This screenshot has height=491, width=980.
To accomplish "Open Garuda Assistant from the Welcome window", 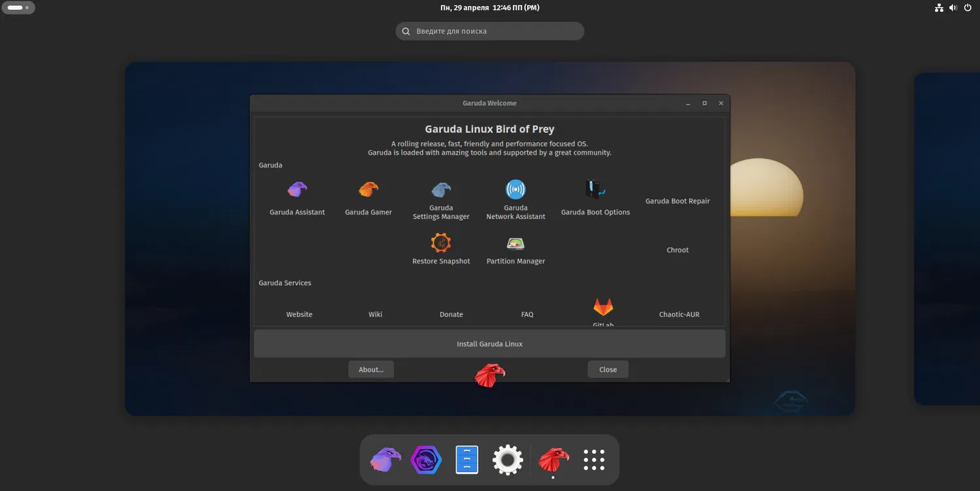I will 297,198.
